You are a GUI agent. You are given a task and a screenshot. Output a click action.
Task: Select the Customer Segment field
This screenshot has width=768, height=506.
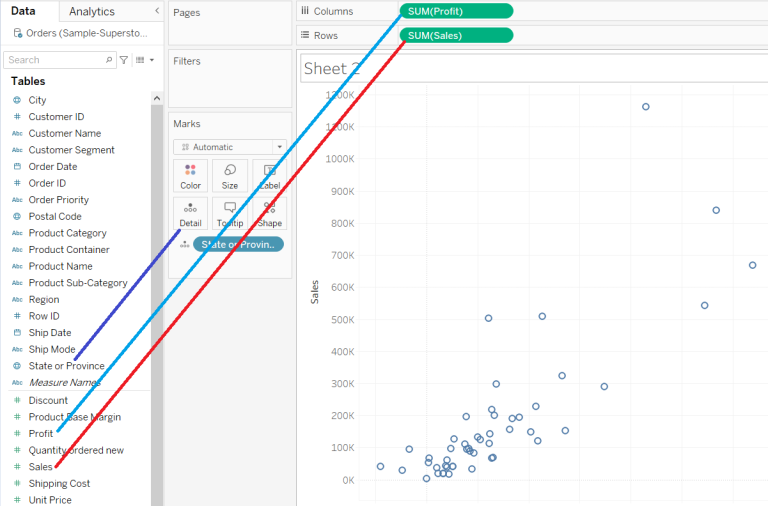72,150
